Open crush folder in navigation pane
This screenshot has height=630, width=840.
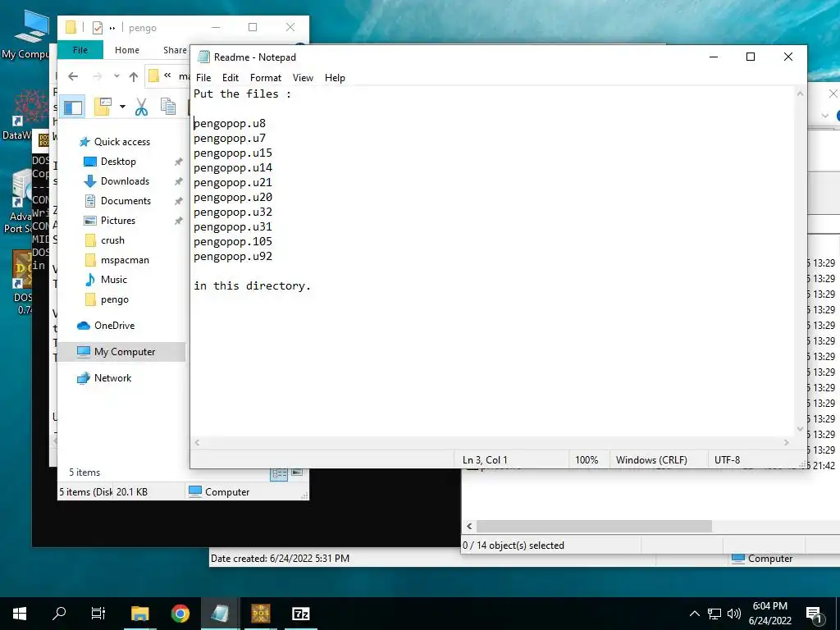pyautogui.click(x=112, y=240)
